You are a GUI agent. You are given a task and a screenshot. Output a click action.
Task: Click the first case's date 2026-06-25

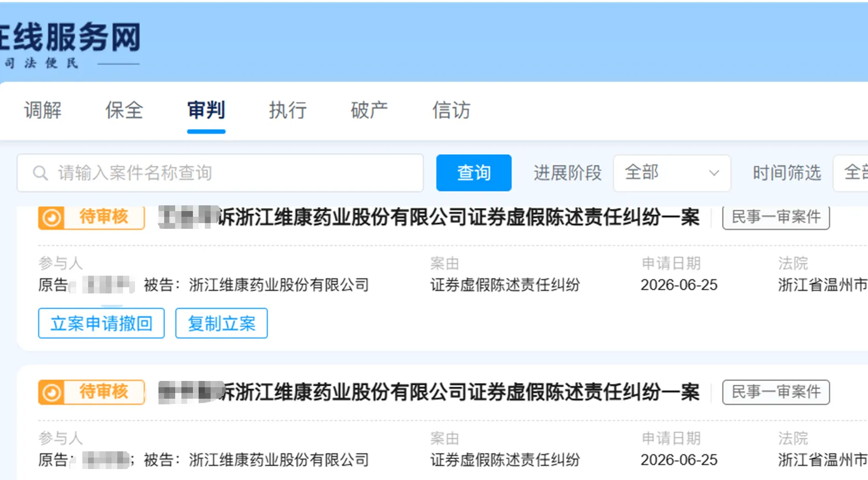pos(679,285)
